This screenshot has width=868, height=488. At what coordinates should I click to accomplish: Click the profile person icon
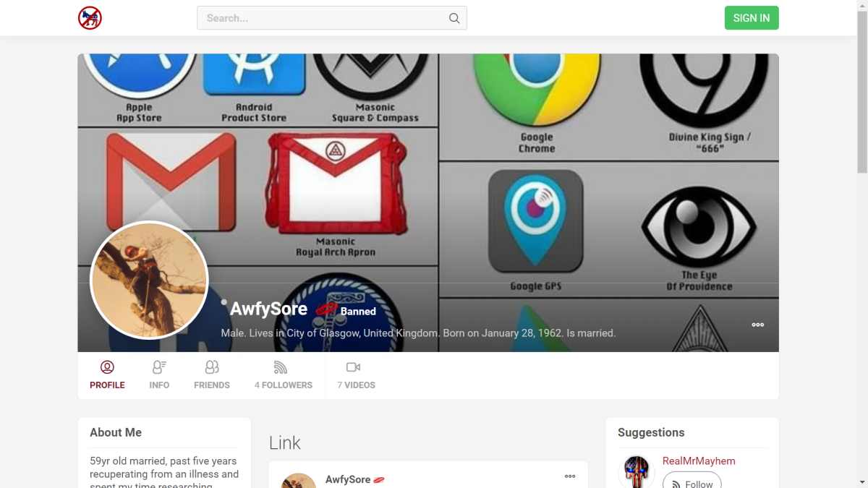pyautogui.click(x=107, y=367)
